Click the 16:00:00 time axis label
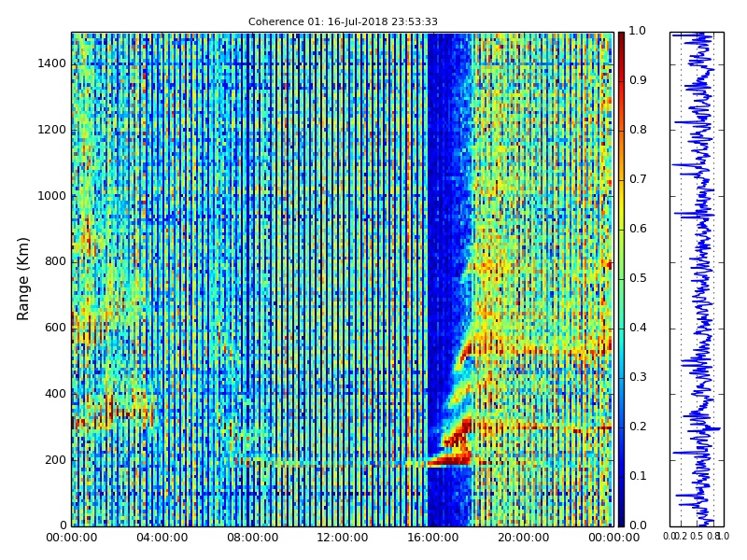The height and width of the screenshot is (560, 747). tap(433, 539)
